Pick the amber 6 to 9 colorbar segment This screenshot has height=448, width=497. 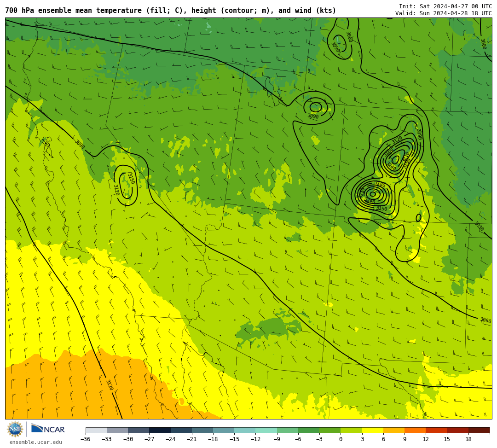393,430
